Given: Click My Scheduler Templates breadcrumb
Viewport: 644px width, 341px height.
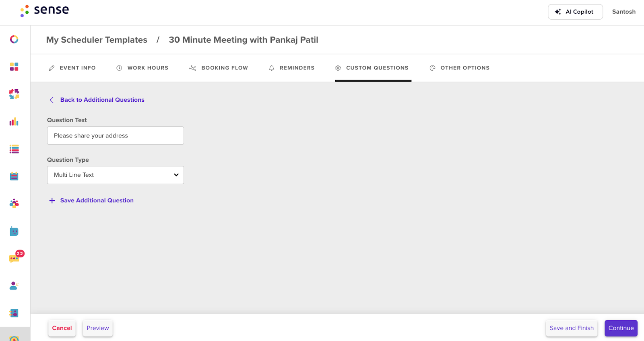Looking at the screenshot, I should [97, 40].
